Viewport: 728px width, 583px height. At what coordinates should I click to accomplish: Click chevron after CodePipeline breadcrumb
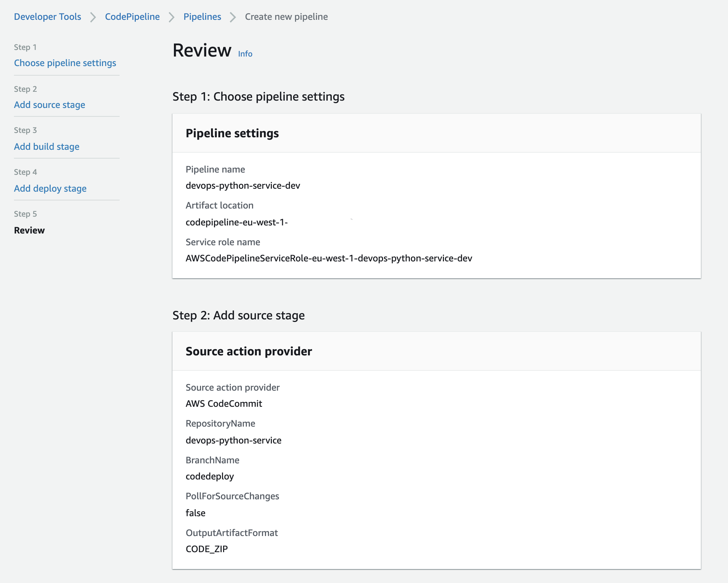coord(171,17)
